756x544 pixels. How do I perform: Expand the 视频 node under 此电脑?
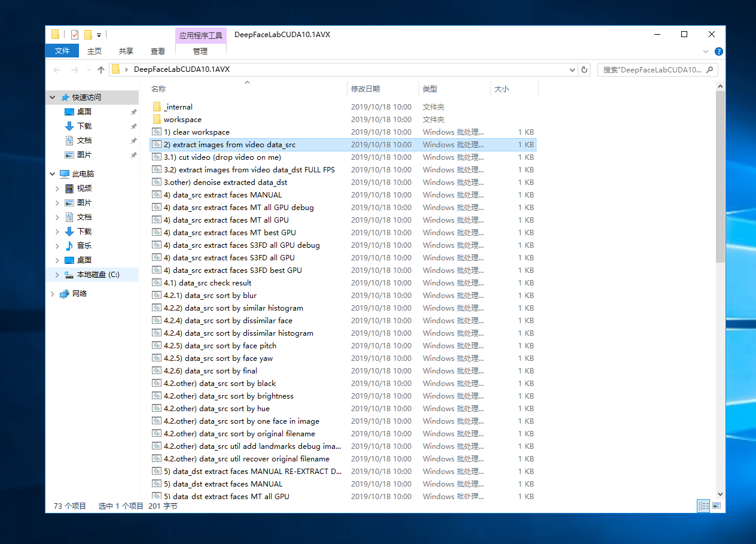coord(57,188)
